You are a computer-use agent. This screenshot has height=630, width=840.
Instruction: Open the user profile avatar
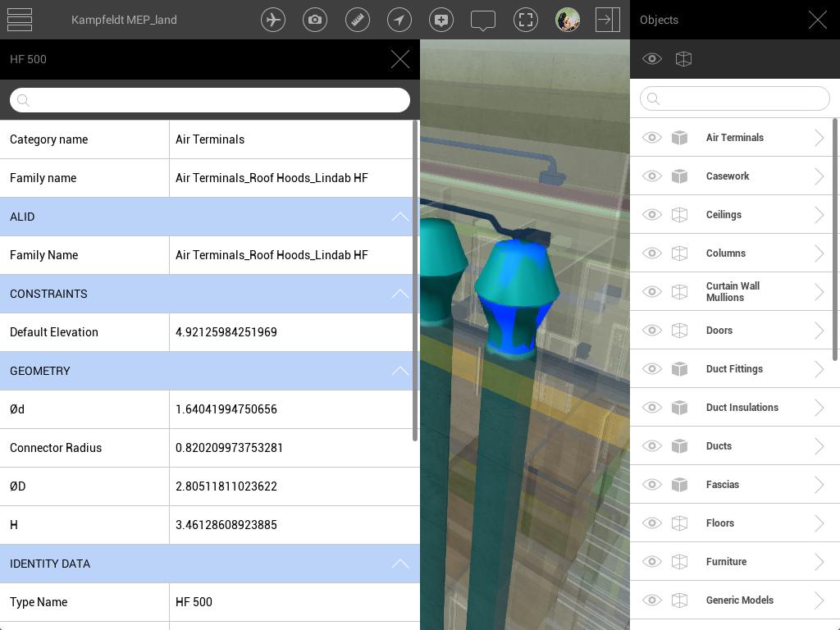(x=568, y=20)
